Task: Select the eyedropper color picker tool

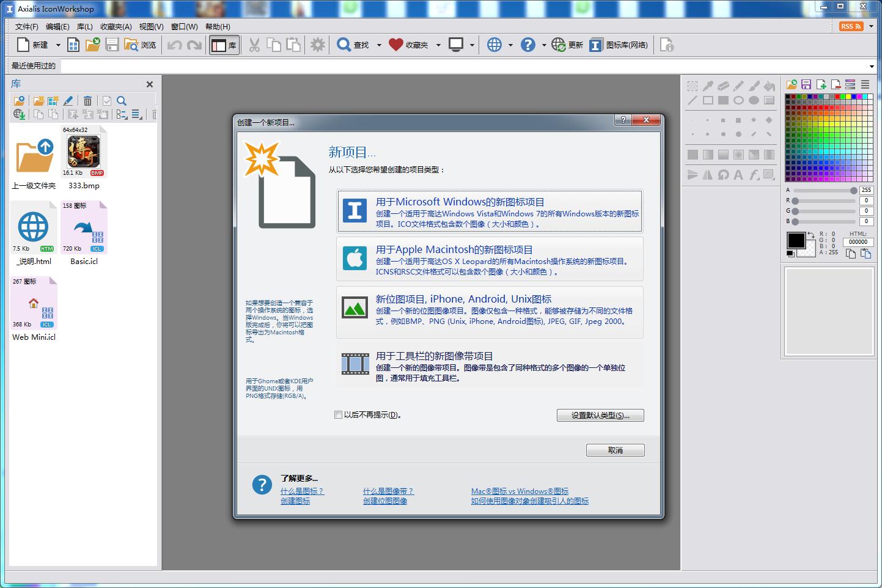Action: pyautogui.click(x=708, y=86)
